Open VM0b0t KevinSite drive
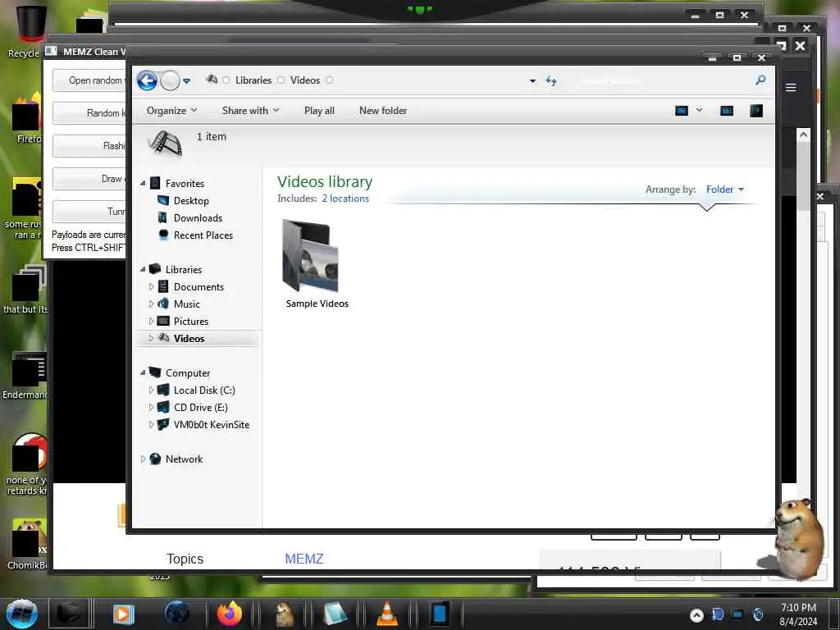 [211, 425]
